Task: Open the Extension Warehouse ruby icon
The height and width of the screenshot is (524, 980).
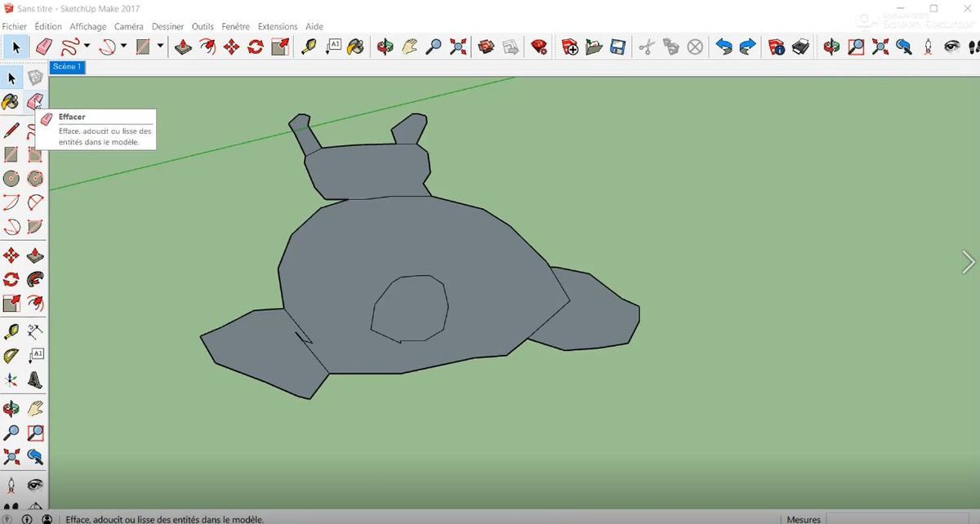Action: click(x=539, y=47)
